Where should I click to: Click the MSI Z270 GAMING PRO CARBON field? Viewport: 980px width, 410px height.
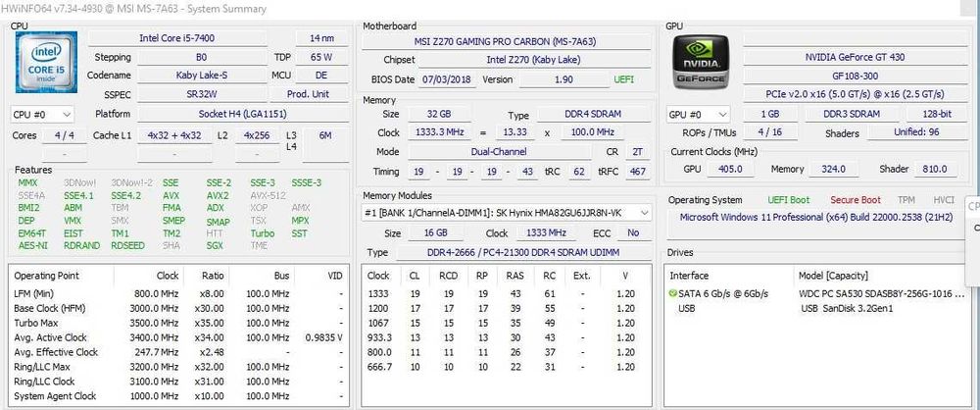507,42
